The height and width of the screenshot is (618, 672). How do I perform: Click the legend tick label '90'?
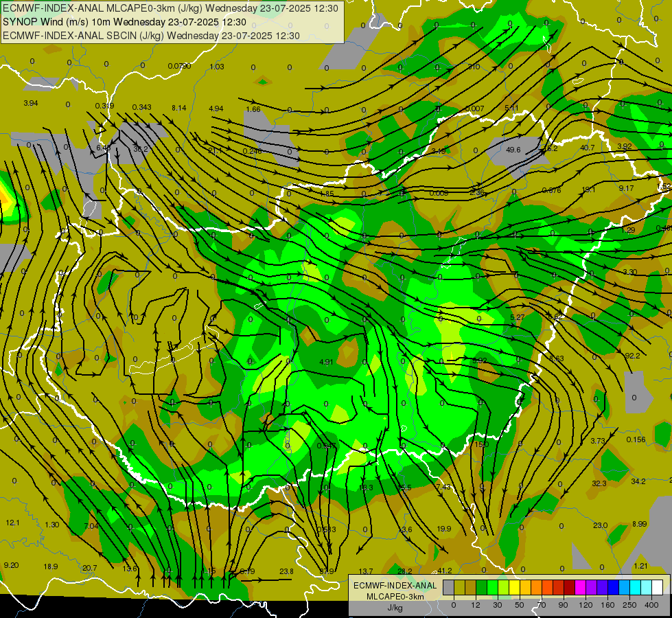[x=563, y=605]
